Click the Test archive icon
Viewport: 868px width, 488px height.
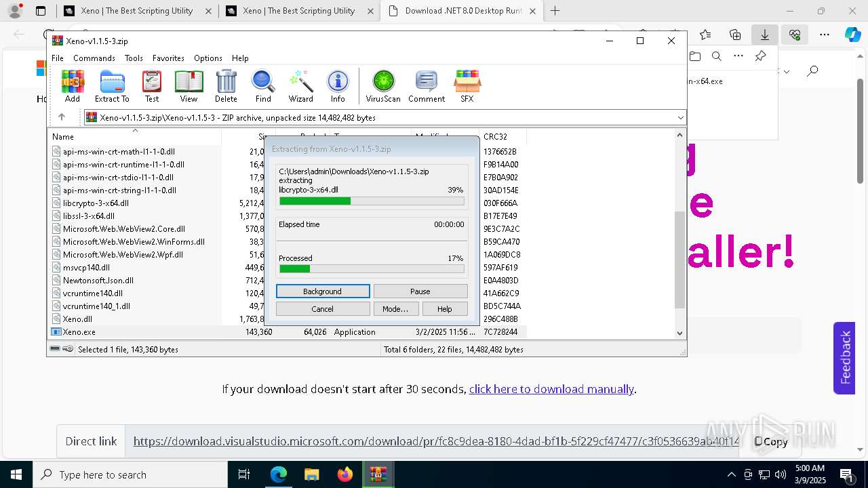[152, 86]
